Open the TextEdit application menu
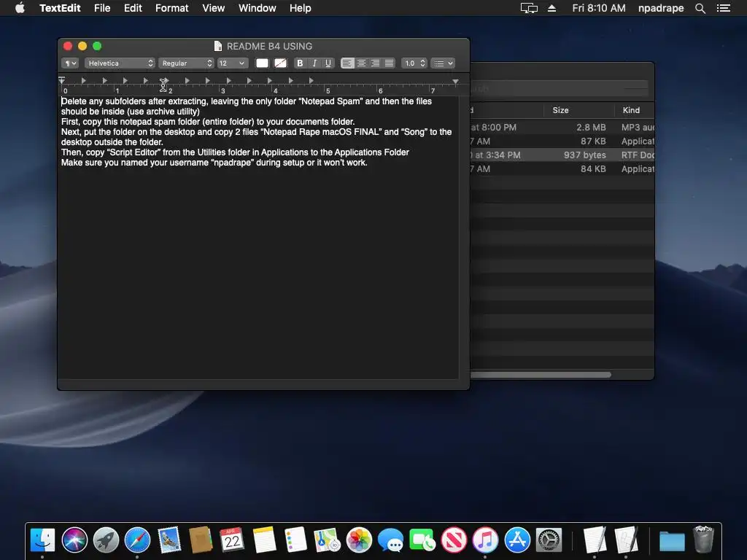 [60, 8]
